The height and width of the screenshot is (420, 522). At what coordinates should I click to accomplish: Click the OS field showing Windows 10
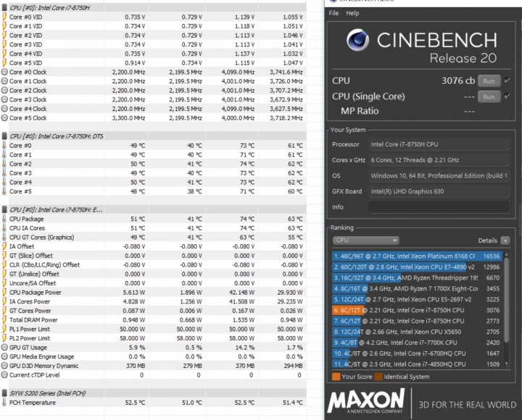[x=439, y=175]
